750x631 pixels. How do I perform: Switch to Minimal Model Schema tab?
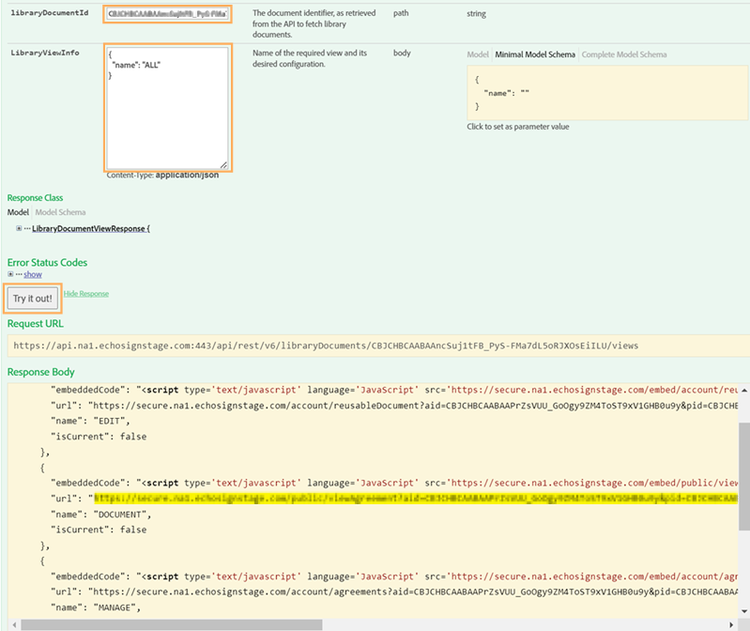[x=535, y=54]
